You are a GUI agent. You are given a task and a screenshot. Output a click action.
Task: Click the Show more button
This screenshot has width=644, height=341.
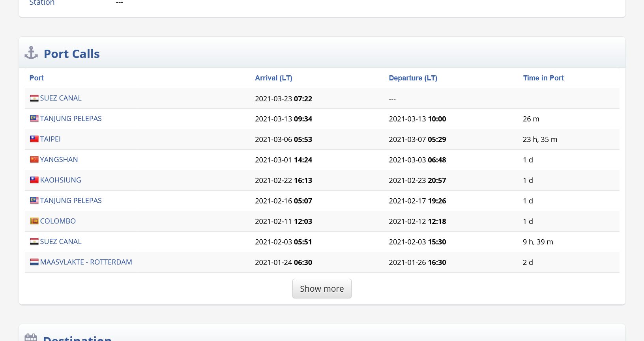tap(322, 289)
